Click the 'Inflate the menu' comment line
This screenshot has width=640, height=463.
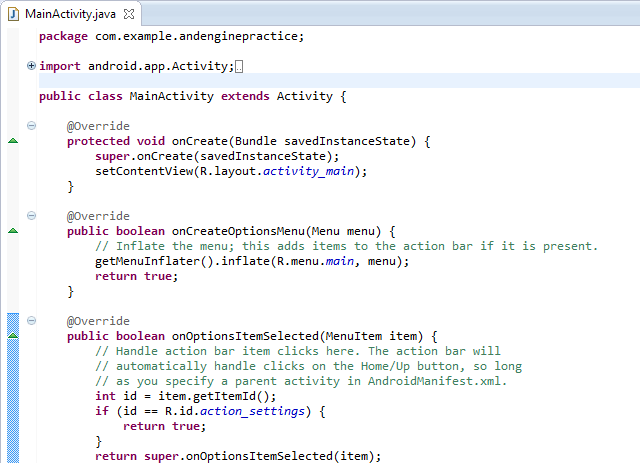click(346, 246)
